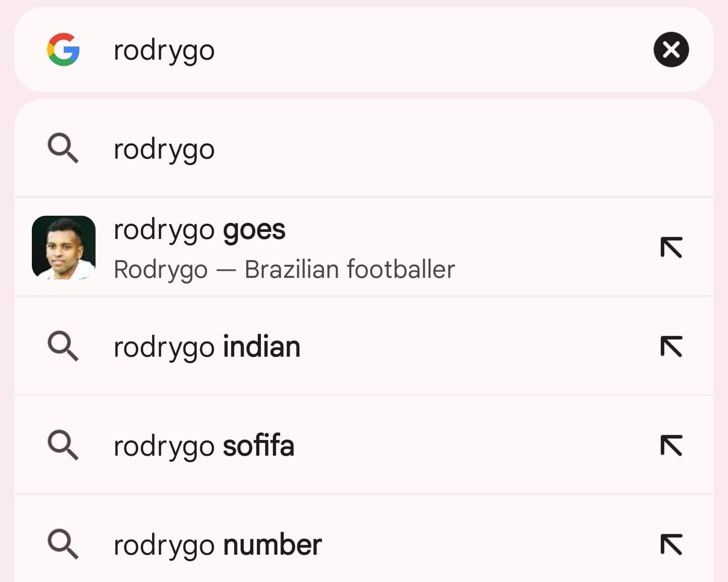Insert 'rodrygo indian' via arrow icon
Viewport: 728px width, 582px height.
671,347
